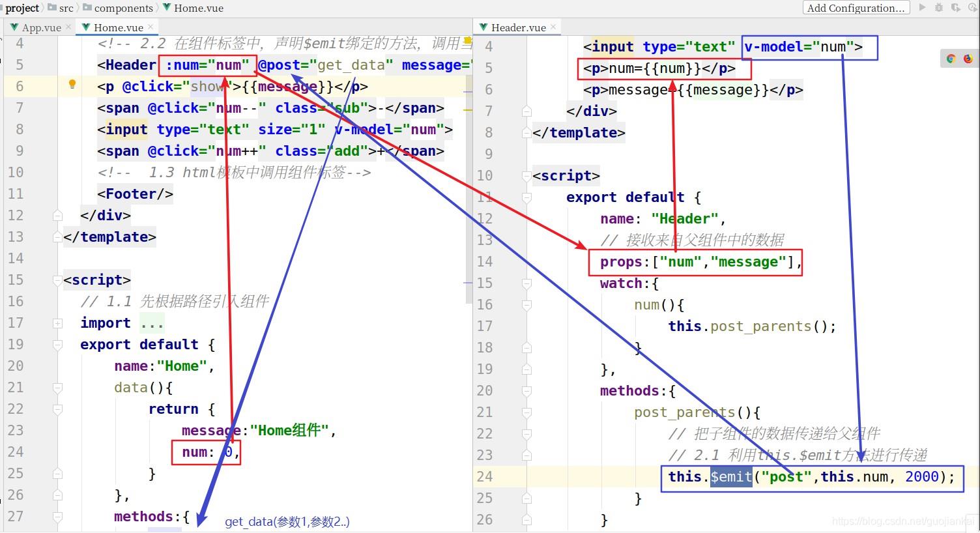The width and height of the screenshot is (980, 533).
Task: Collapse export default fold at Header.vue line 11
Action: (x=526, y=197)
